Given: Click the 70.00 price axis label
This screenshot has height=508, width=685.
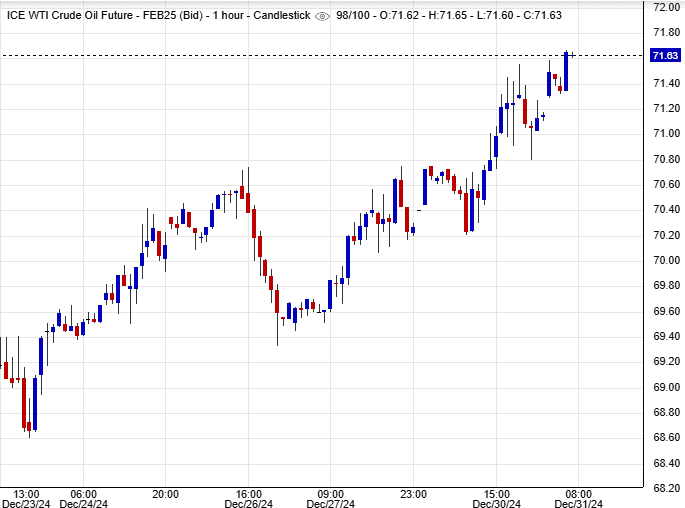Looking at the screenshot, I should (x=667, y=260).
